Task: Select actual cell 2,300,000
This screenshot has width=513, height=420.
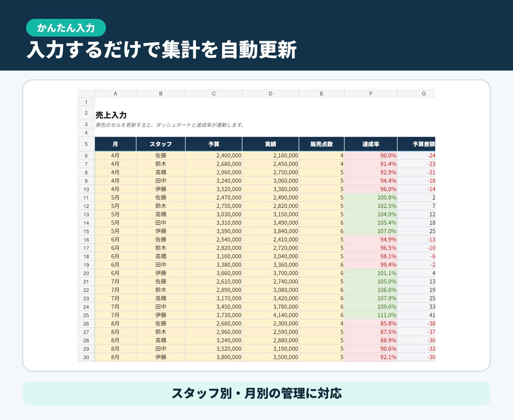Action: click(x=270, y=323)
